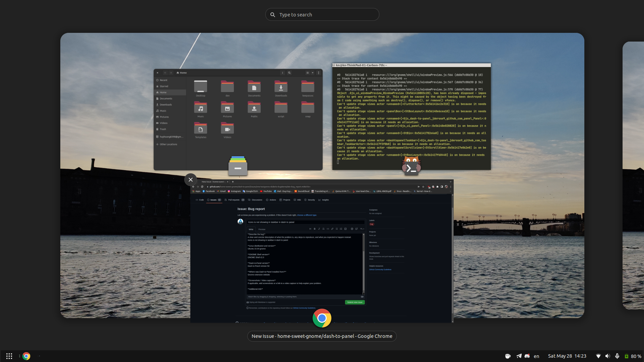Screen dimensions: 644x362
Task: Toggle italic formatting in the issue editor
Action: point(319,229)
